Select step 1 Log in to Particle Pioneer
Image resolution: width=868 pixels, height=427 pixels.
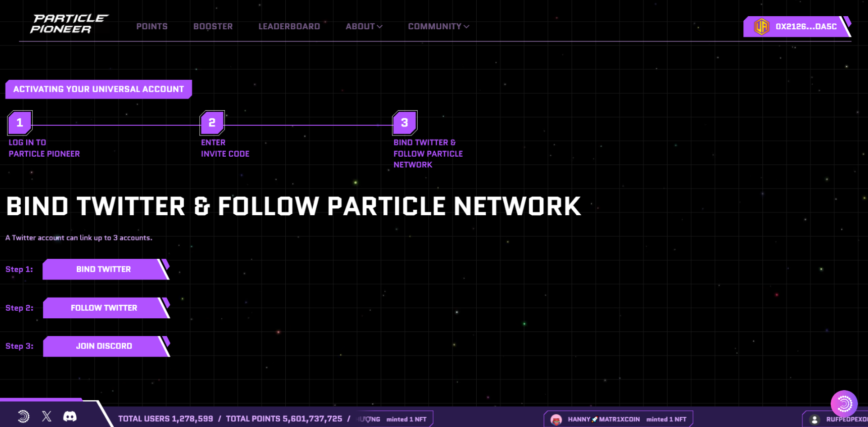pos(20,123)
